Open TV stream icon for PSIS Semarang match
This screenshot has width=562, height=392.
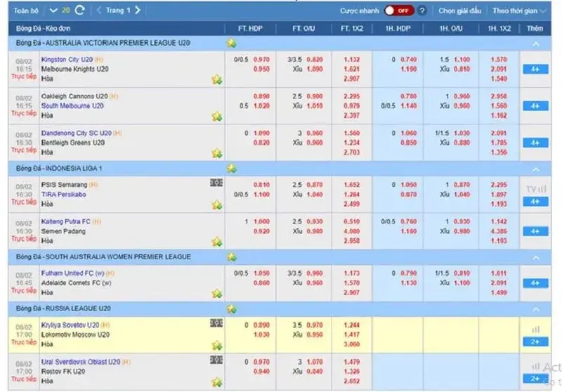pyautogui.click(x=535, y=190)
